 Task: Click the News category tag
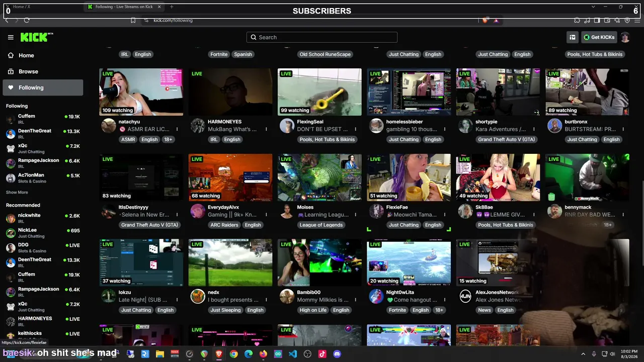pyautogui.click(x=485, y=310)
